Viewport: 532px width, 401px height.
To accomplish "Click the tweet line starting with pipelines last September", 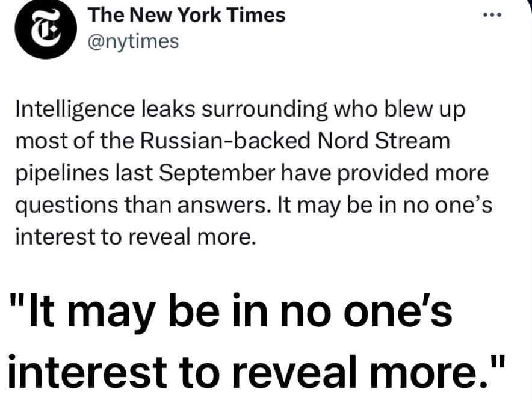I will 252,174.
